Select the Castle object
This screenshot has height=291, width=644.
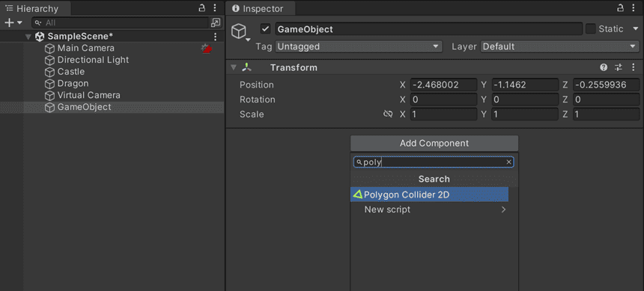71,72
